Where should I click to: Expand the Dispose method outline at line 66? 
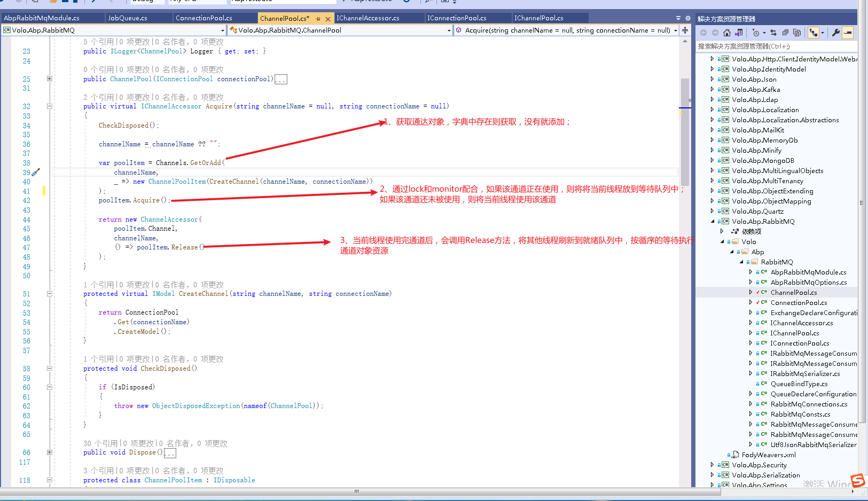(50, 452)
